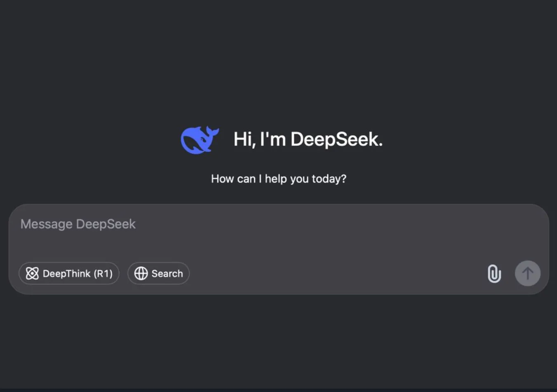This screenshot has width=557, height=392.
Task: Focus the Message DeepSeek input box
Action: point(278,239)
